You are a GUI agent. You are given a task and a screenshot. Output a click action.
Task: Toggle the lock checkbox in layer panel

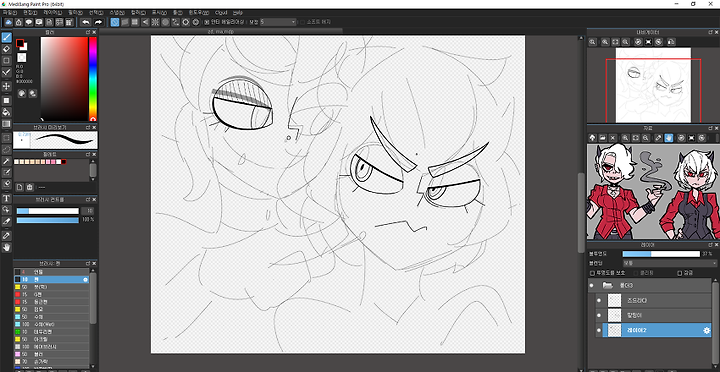(x=680, y=273)
